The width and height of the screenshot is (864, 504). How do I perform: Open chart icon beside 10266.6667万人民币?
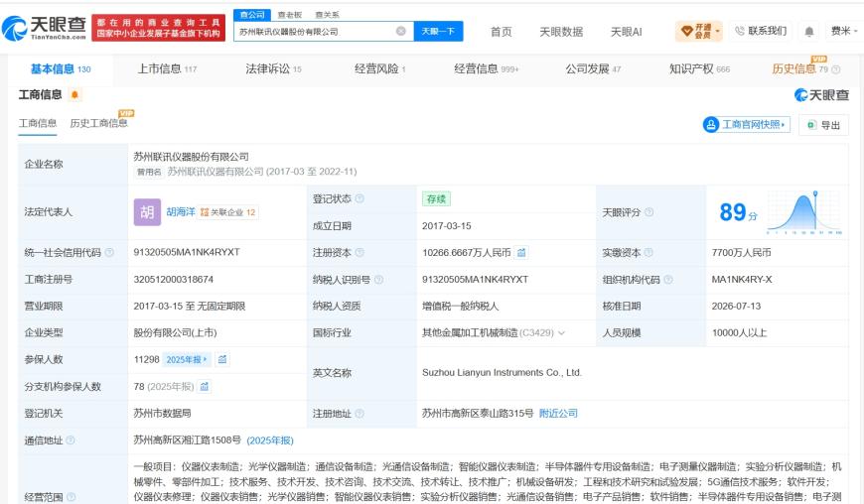coord(521,253)
